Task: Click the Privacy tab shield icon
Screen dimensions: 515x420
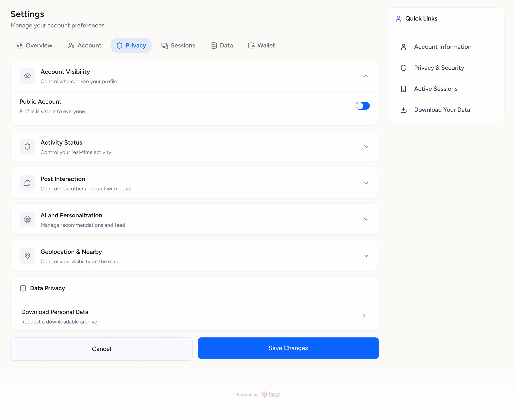Action: coord(119,46)
